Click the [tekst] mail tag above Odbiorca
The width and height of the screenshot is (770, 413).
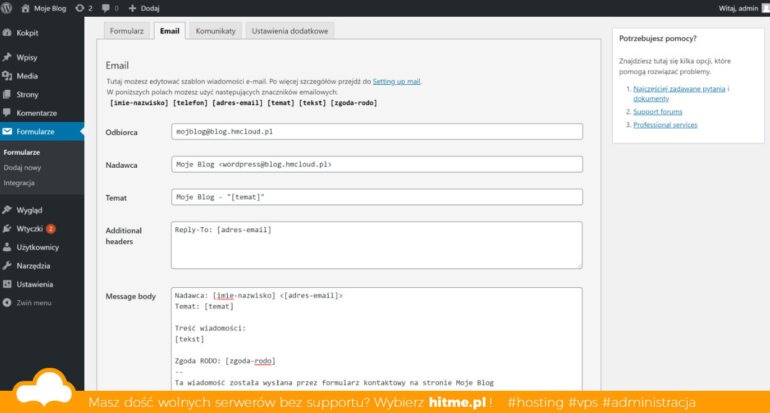(x=312, y=103)
